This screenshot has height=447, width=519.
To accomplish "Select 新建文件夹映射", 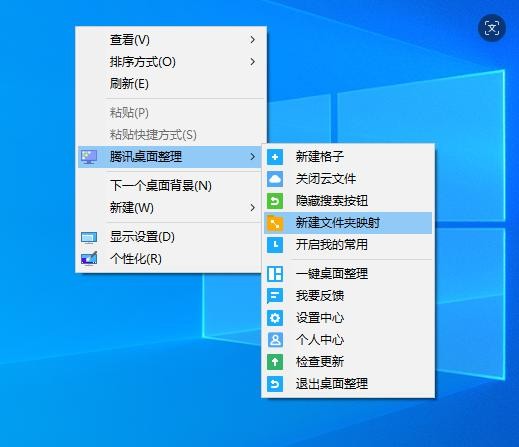I will [348, 223].
